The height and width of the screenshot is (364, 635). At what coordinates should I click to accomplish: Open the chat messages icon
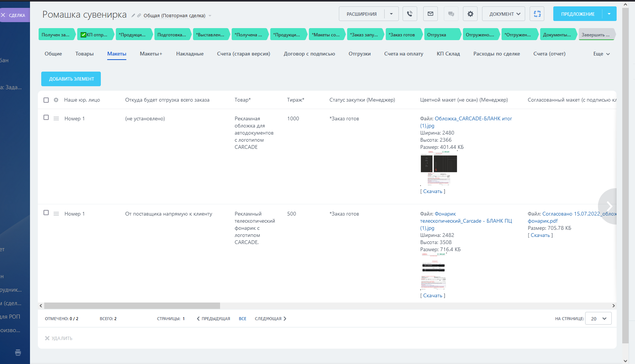click(451, 14)
